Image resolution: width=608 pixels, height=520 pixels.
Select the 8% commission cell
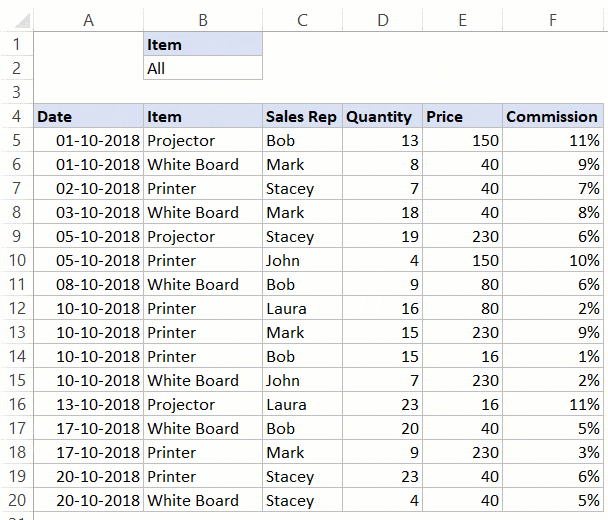pyautogui.click(x=553, y=212)
